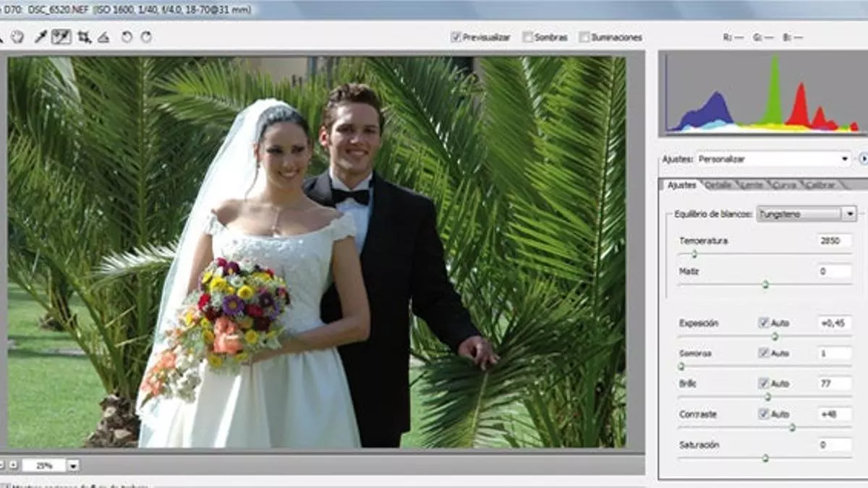This screenshot has height=488, width=868.
Task: Click the Saturación slider handle
Action: coord(765,458)
